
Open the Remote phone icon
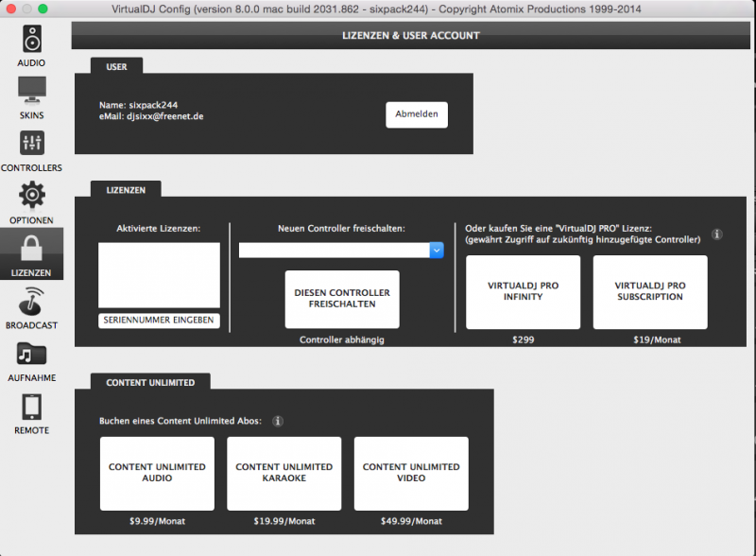click(32, 407)
